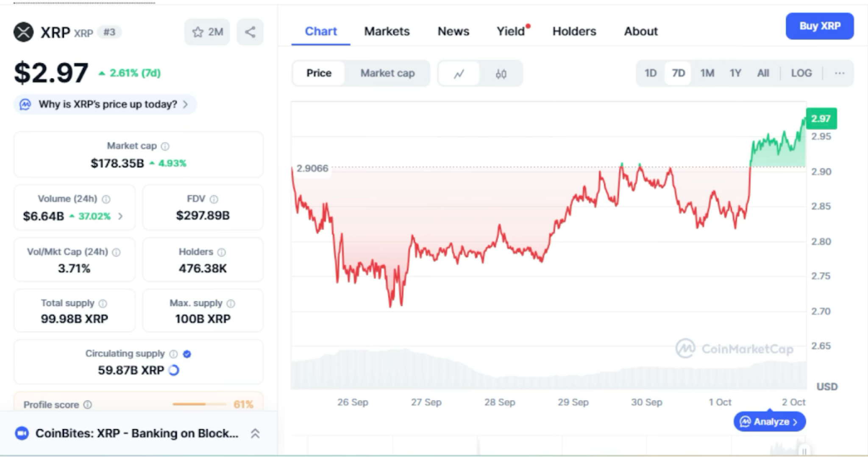This screenshot has height=457, width=868.
Task: Click verified badge beside Circulating supply
Action: (187, 354)
